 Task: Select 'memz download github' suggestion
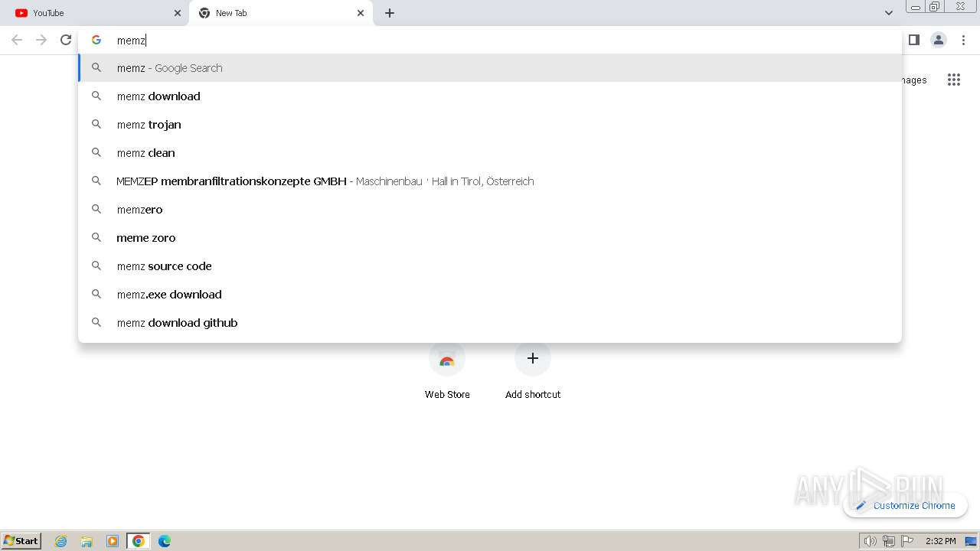pyautogui.click(x=490, y=323)
